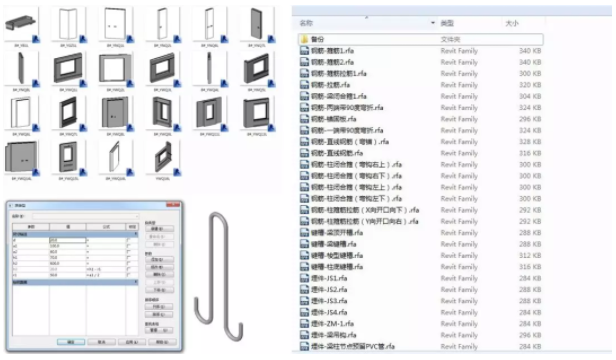Open the 名称 type name dropdown in dialog
The height and width of the screenshot is (360, 616).
click(137, 216)
